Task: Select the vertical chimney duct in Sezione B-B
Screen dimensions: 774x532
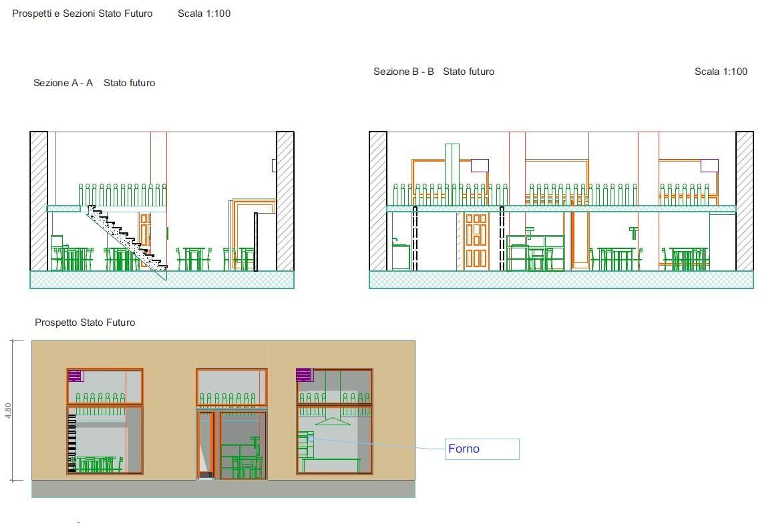Action: (x=452, y=174)
